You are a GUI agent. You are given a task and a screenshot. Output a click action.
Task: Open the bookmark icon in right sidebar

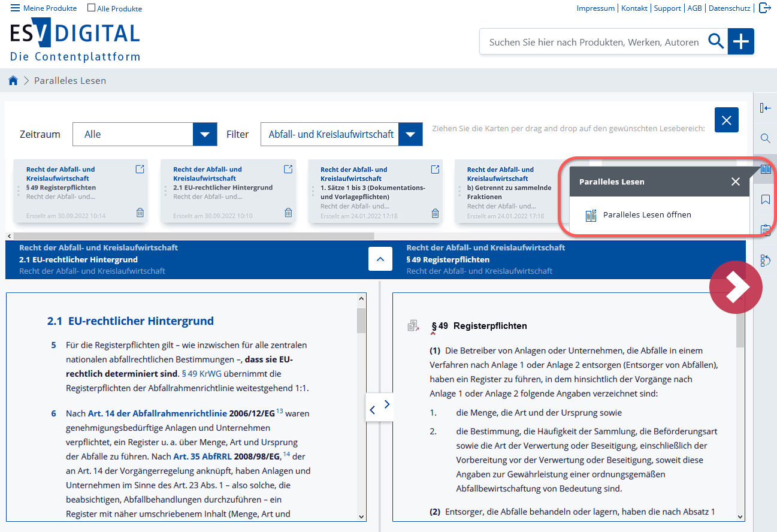pyautogui.click(x=765, y=199)
